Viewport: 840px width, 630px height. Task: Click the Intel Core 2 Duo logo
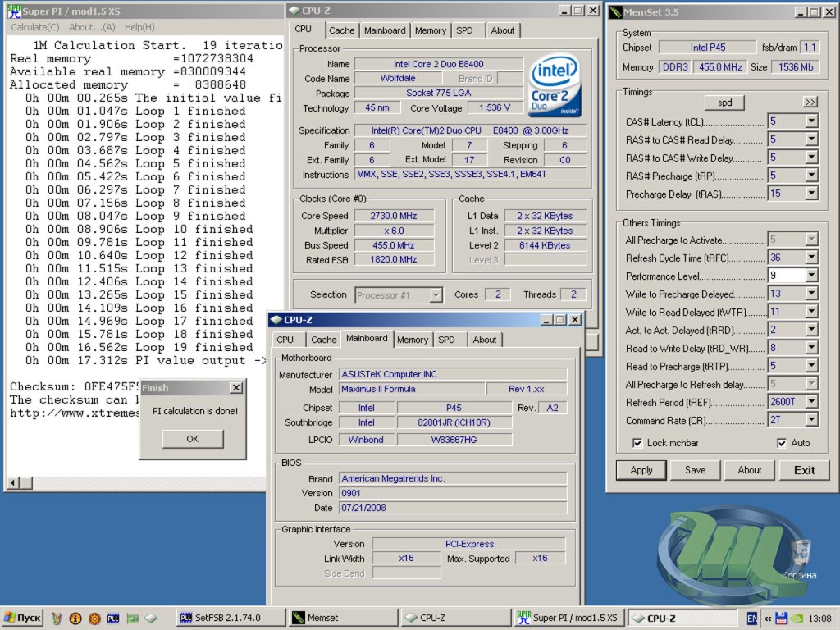[x=555, y=85]
